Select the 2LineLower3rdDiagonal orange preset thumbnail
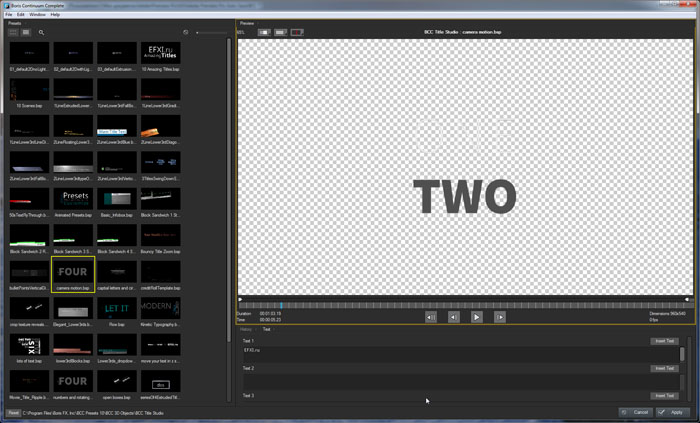Viewport: 700px width, 423px height. pos(161,126)
